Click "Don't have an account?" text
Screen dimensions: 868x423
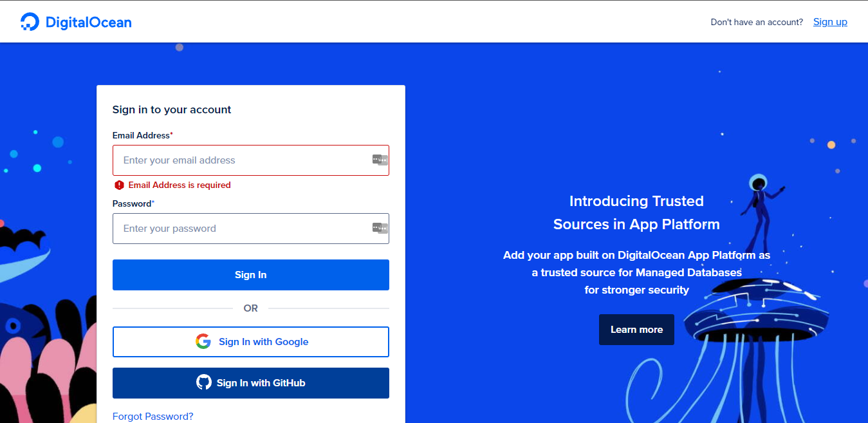tap(757, 23)
